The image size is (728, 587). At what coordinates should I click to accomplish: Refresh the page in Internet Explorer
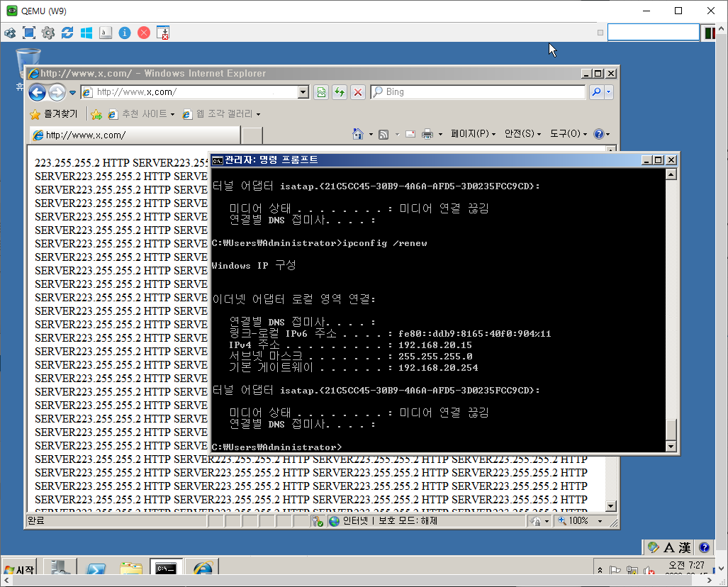point(340,92)
